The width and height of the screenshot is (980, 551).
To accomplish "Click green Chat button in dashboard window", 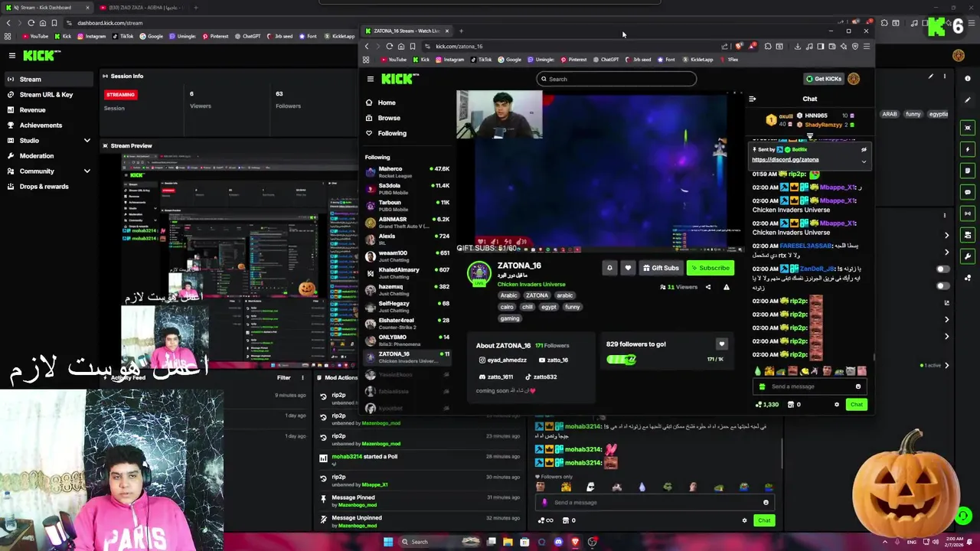I will (764, 520).
